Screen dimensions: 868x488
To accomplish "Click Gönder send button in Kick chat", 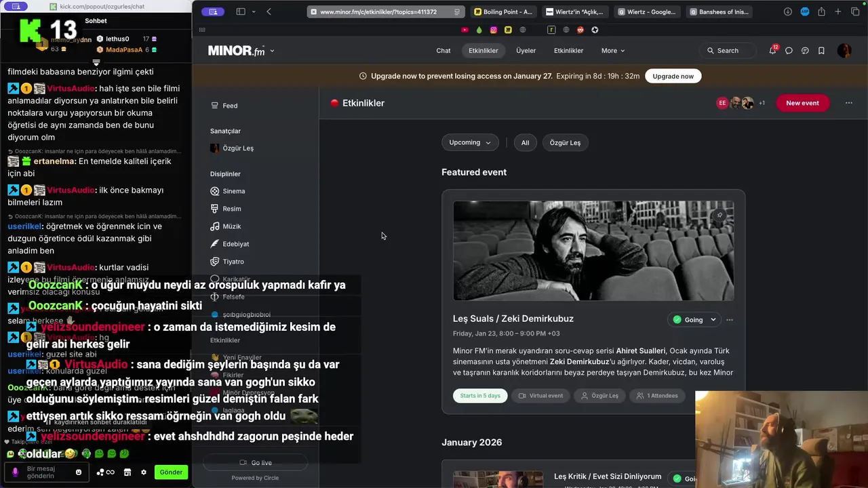I will pyautogui.click(x=171, y=472).
